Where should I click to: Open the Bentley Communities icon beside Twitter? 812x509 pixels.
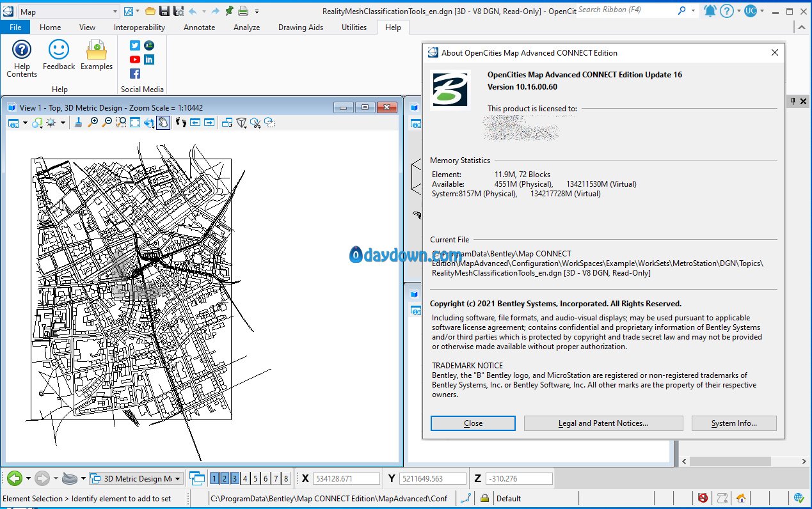click(x=149, y=45)
